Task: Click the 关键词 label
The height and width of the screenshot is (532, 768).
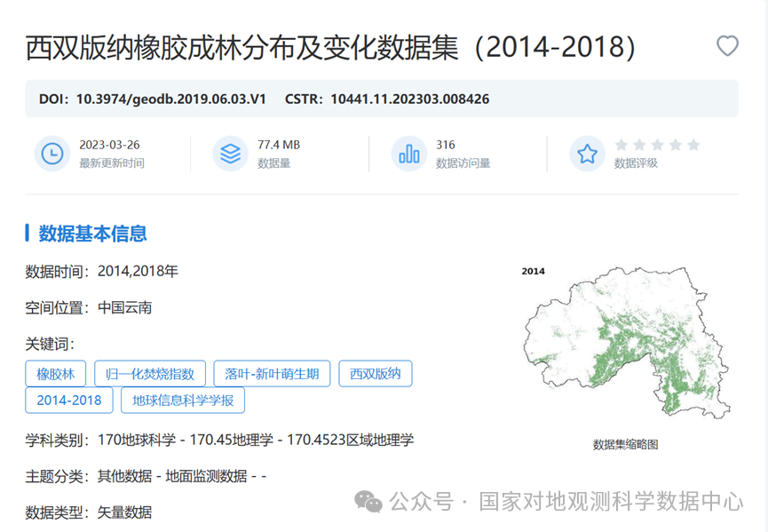Action: (50, 344)
